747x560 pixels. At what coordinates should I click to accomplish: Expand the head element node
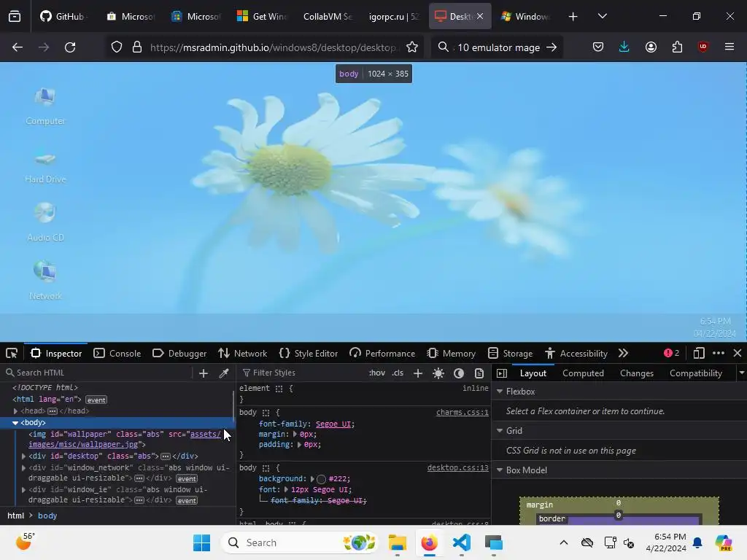(x=15, y=411)
